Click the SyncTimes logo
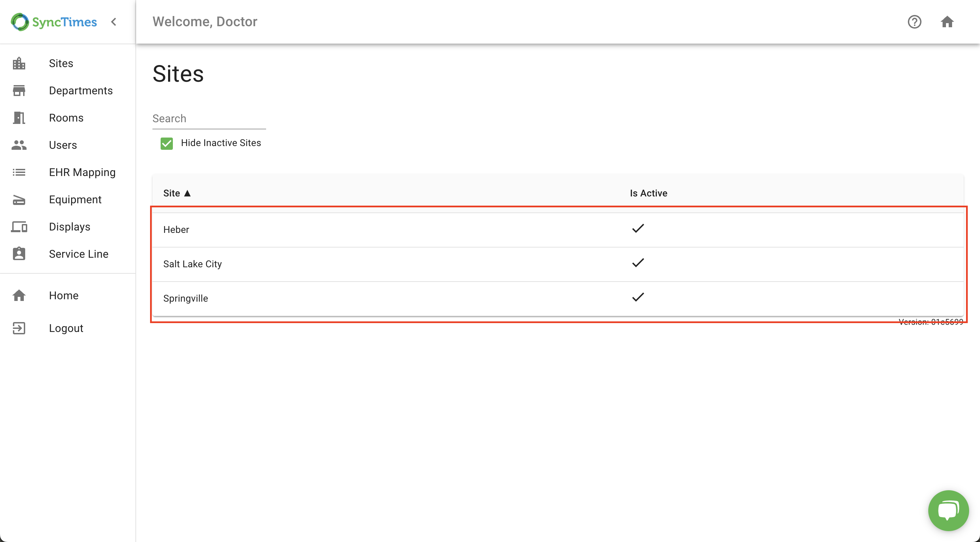 click(x=54, y=22)
